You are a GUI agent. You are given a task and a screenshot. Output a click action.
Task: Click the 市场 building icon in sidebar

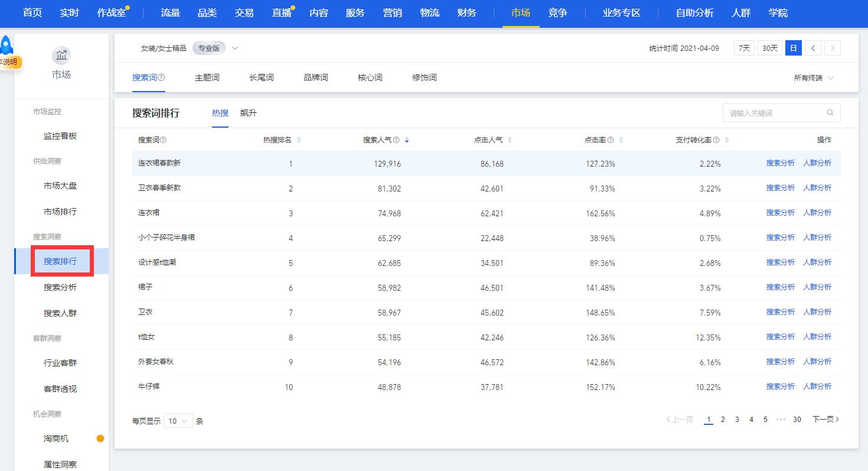[x=61, y=55]
